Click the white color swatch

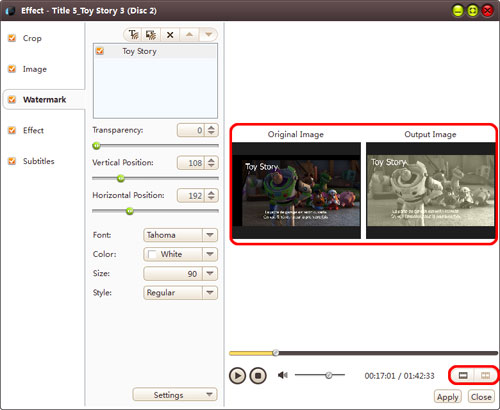pos(152,254)
